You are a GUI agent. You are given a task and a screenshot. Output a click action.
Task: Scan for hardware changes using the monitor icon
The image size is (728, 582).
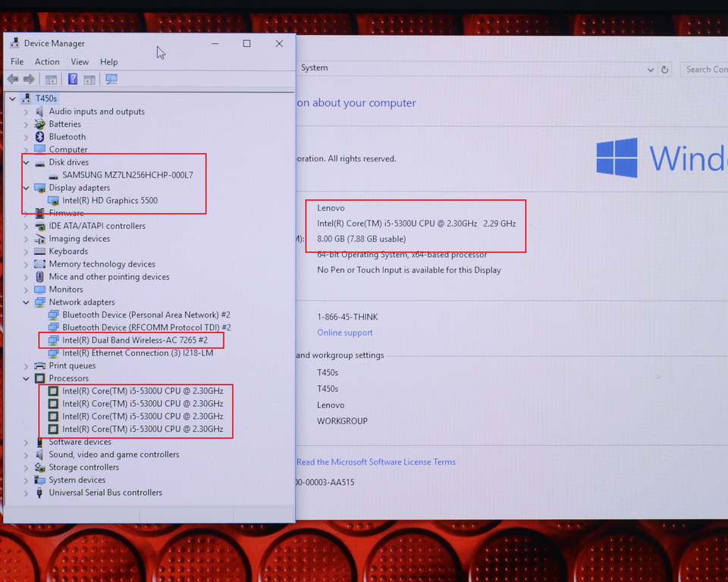click(111, 80)
